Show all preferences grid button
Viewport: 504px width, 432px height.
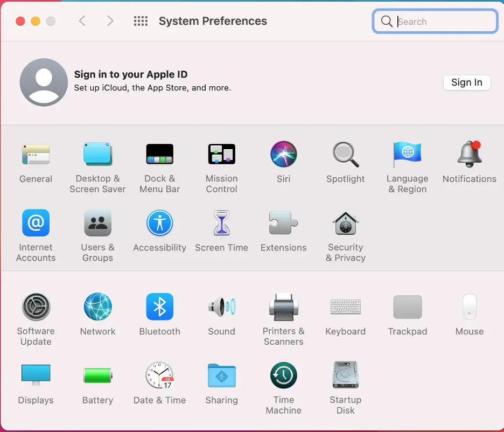tap(141, 21)
